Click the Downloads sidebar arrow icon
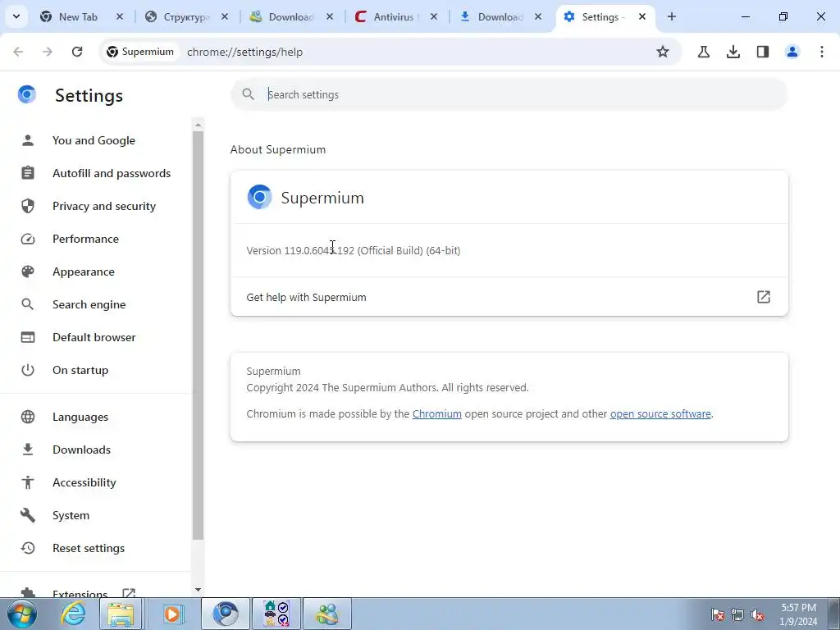Screen dimensions: 840x630 point(27,450)
